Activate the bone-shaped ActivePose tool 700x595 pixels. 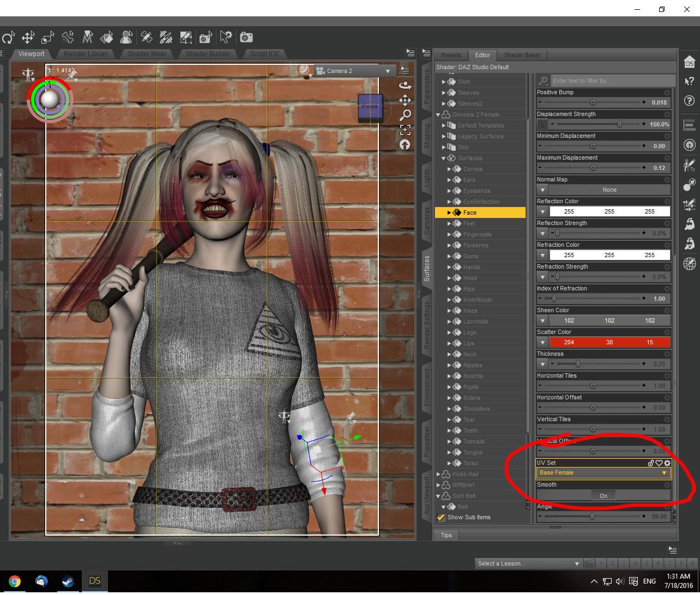[68, 38]
